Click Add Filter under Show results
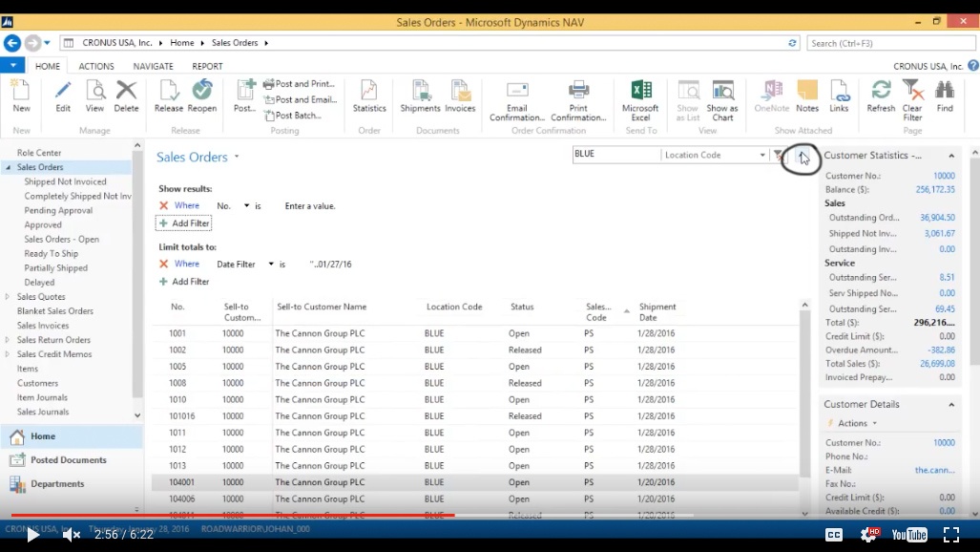 click(184, 223)
